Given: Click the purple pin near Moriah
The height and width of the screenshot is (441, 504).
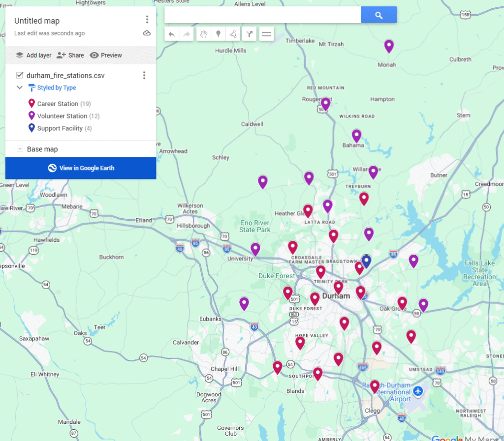Looking at the screenshot, I should click(389, 46).
